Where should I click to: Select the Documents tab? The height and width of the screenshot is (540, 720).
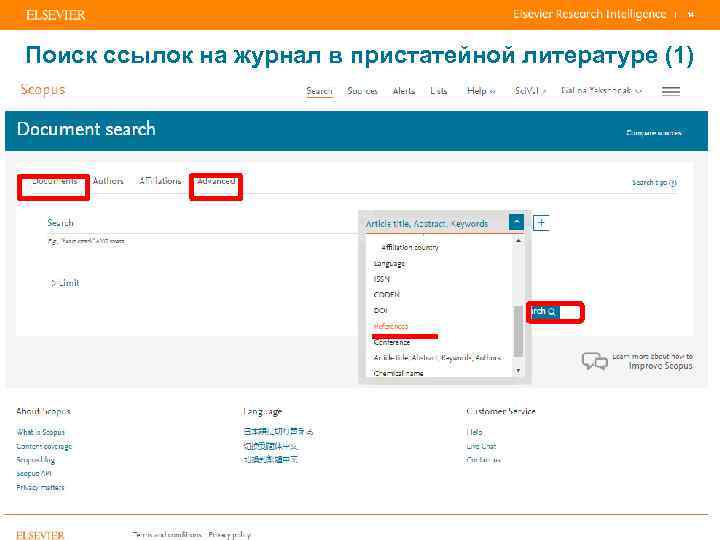(54, 181)
